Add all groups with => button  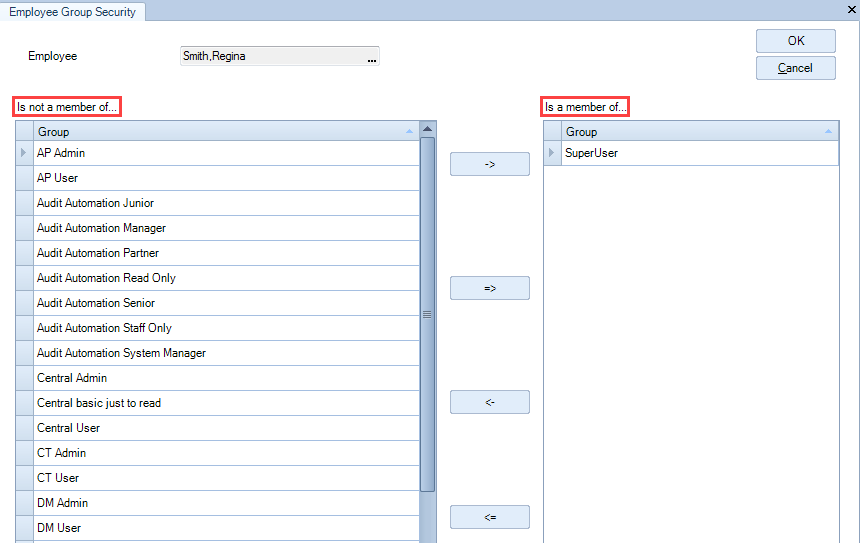(490, 288)
